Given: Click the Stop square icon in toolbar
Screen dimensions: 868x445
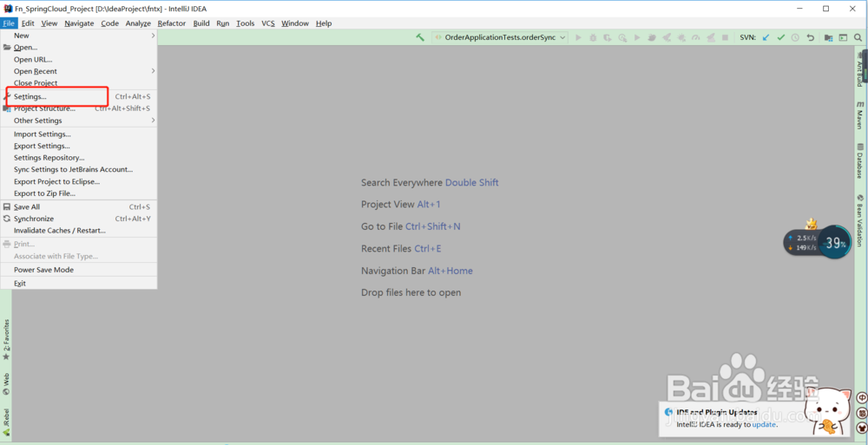Looking at the screenshot, I should (725, 37).
